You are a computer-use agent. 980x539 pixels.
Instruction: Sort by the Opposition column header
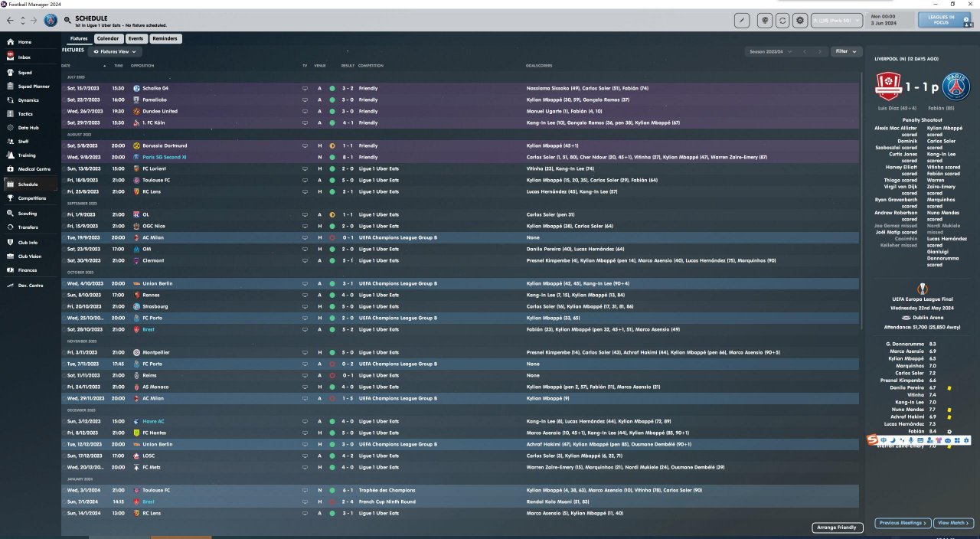pyautogui.click(x=142, y=66)
